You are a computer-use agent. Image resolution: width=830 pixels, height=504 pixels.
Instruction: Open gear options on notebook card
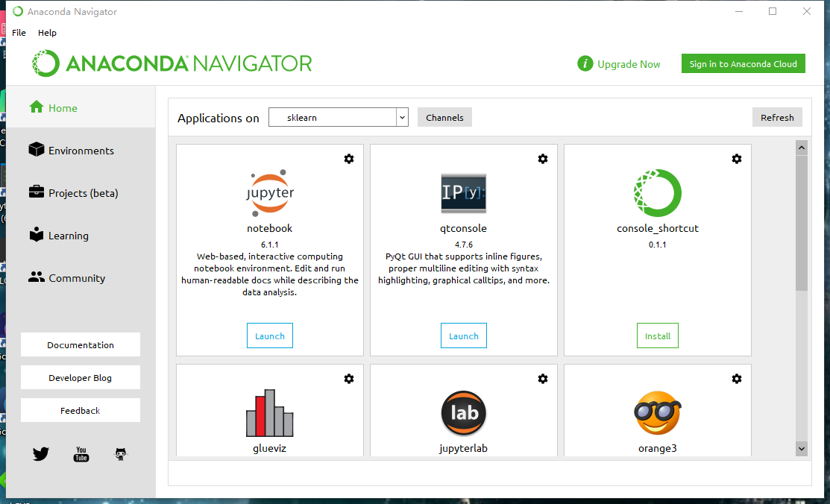(349, 159)
